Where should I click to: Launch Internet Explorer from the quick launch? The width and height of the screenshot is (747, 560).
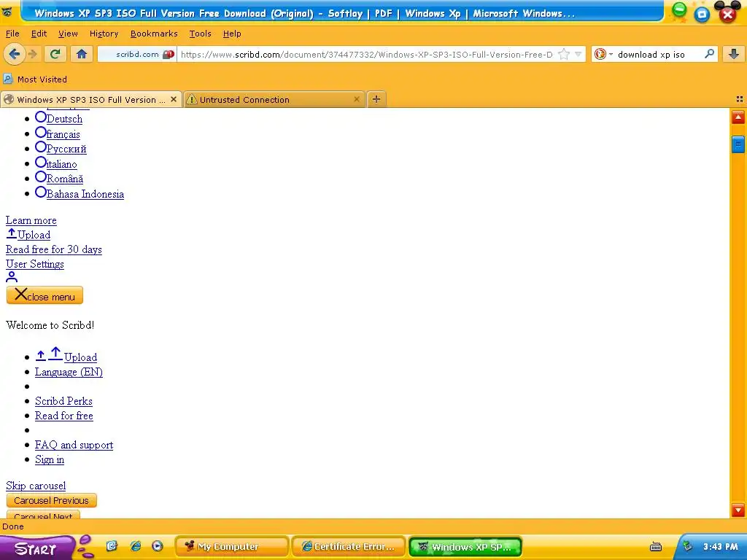coord(136,546)
